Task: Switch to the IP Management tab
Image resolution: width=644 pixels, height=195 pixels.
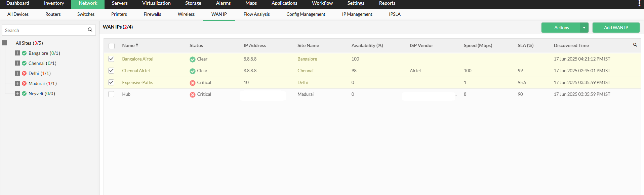Action: pos(357,14)
